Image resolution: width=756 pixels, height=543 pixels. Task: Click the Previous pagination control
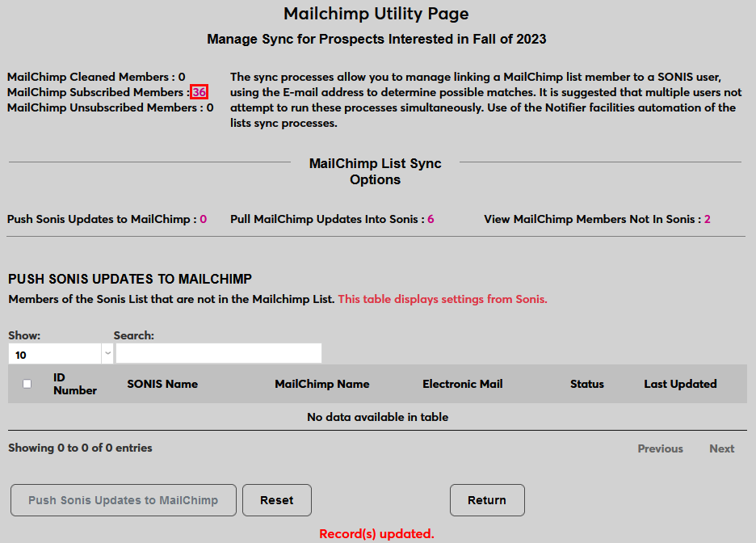(660, 448)
